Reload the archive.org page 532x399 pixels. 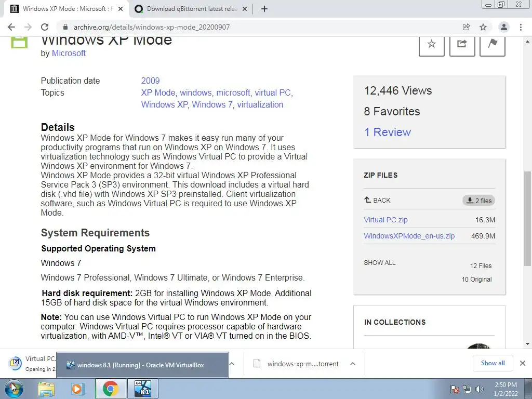(x=45, y=27)
